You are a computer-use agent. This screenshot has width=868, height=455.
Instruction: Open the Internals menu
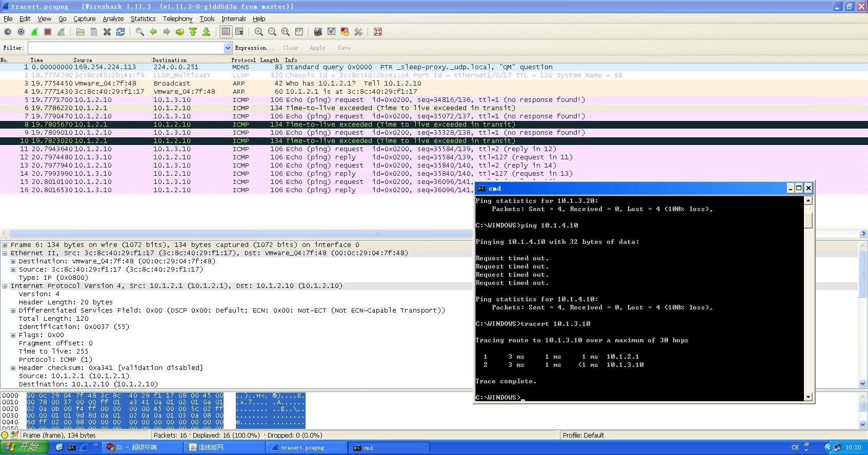click(x=234, y=19)
